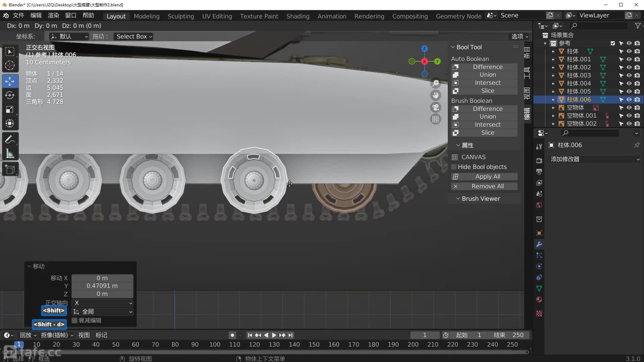Select the Annotate pencil tool
Screen dimensions: 644x362
click(10, 139)
